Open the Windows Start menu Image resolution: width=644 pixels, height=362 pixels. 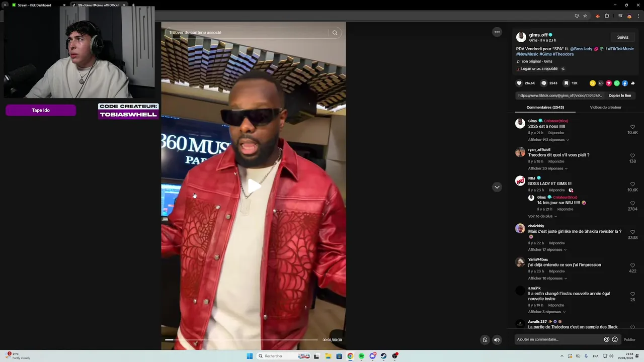250,356
